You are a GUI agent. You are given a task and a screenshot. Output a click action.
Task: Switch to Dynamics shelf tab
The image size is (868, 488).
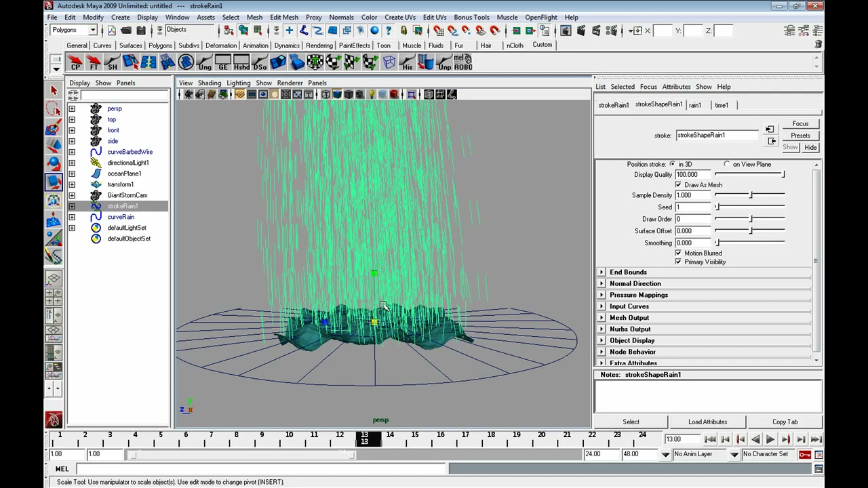point(287,45)
